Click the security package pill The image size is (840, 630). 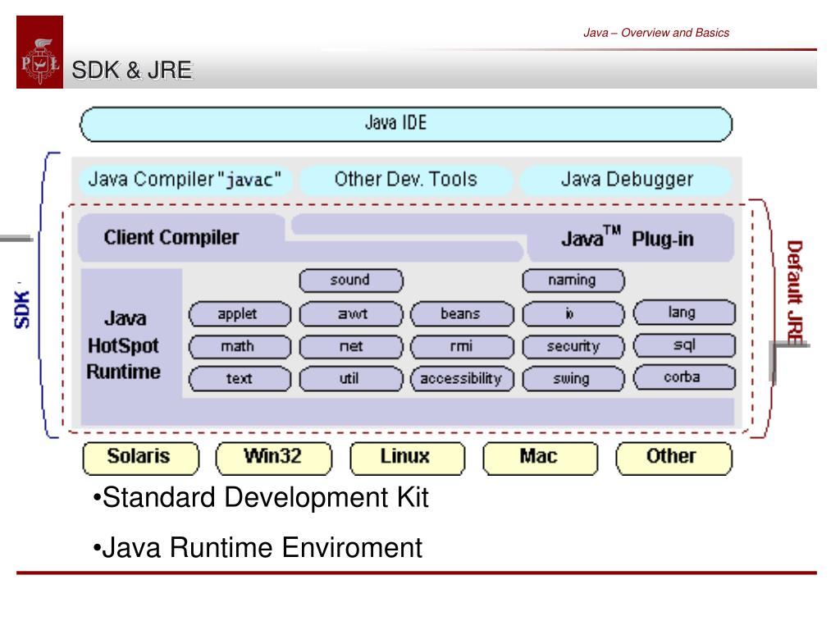click(573, 347)
